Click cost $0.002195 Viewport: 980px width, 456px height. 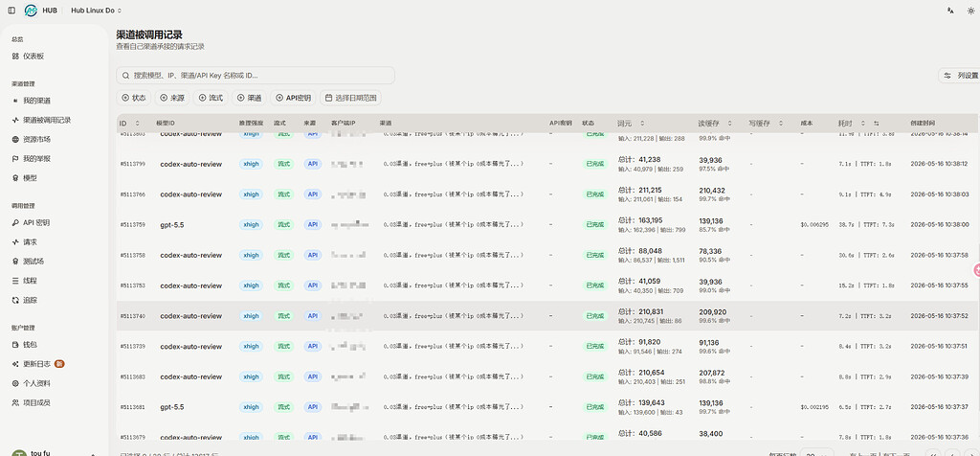click(x=813, y=407)
